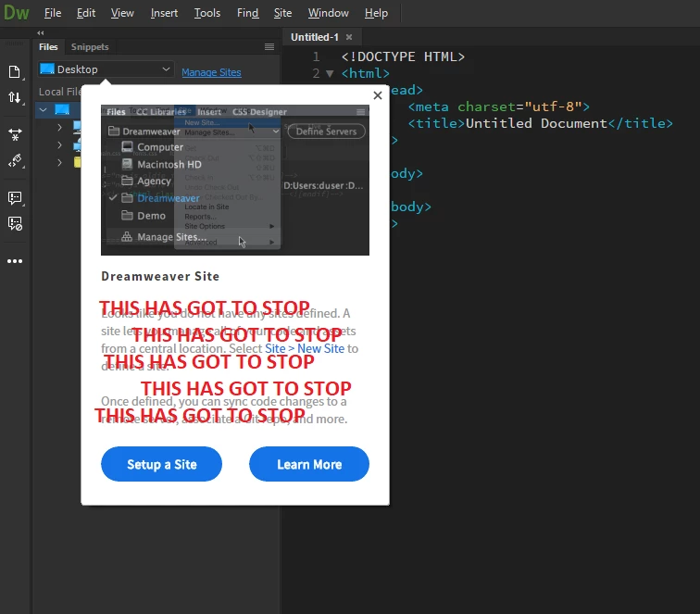
Task: Click the Dreamweaver Dw logo
Action: [16, 13]
